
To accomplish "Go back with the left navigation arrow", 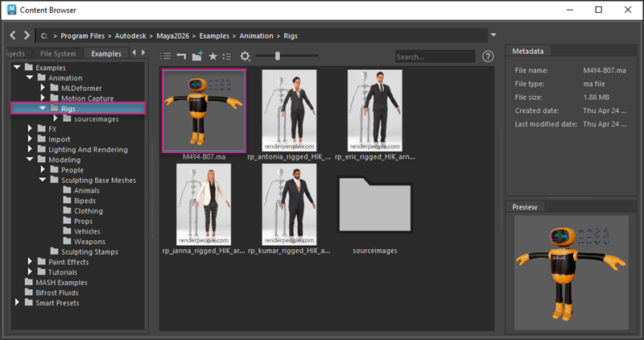I will coord(13,35).
